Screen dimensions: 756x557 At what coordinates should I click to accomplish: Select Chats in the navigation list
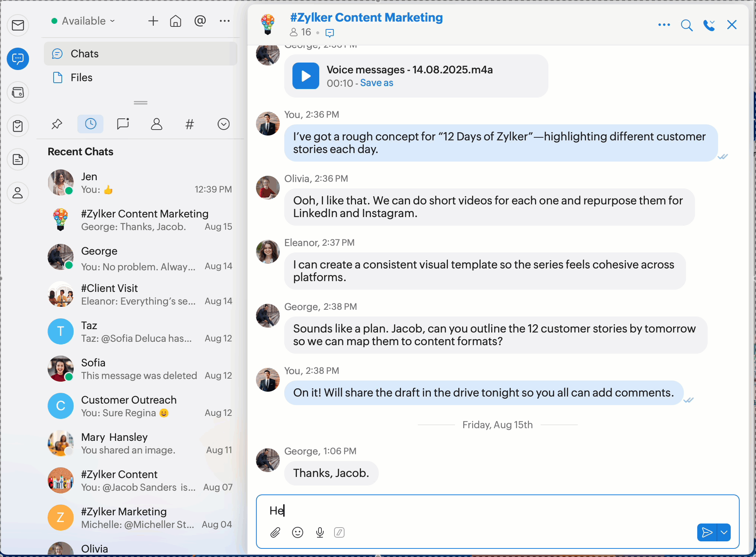tap(141, 54)
